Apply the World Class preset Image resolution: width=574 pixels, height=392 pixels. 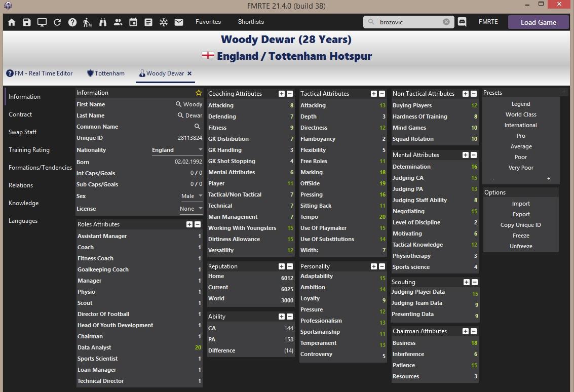coord(521,114)
